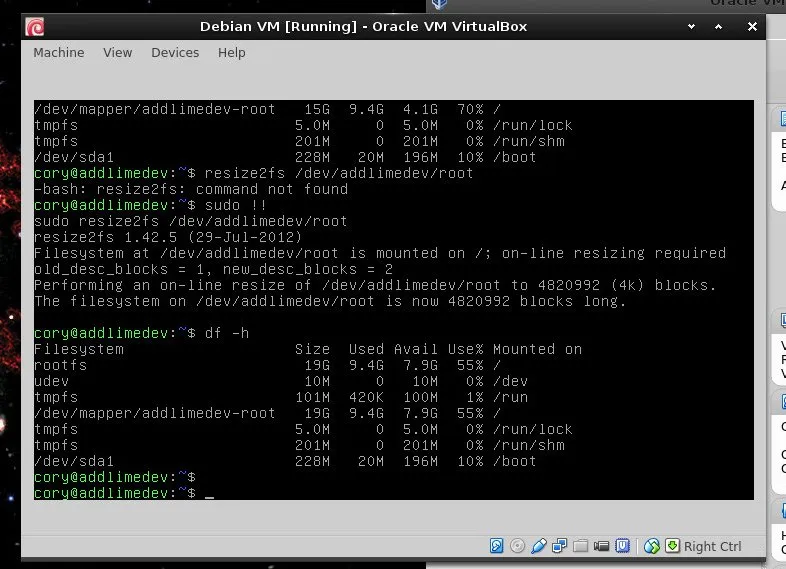Click '55%' in the rootfs row
This screenshot has height=569, width=786.
tap(470, 365)
